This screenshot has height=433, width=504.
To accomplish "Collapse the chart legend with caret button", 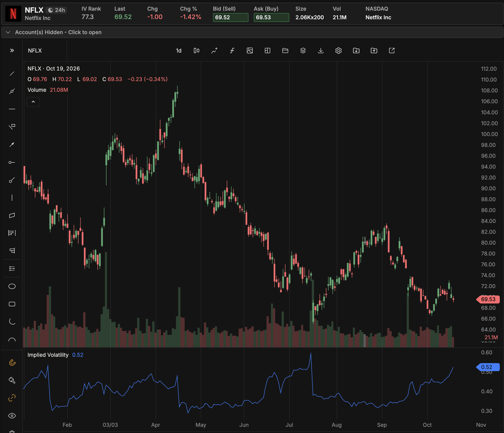I will 33,102.
